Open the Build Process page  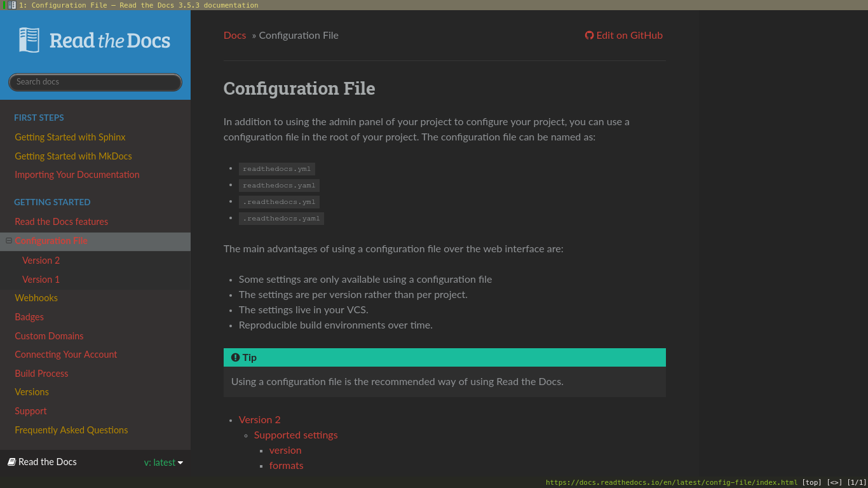point(41,374)
